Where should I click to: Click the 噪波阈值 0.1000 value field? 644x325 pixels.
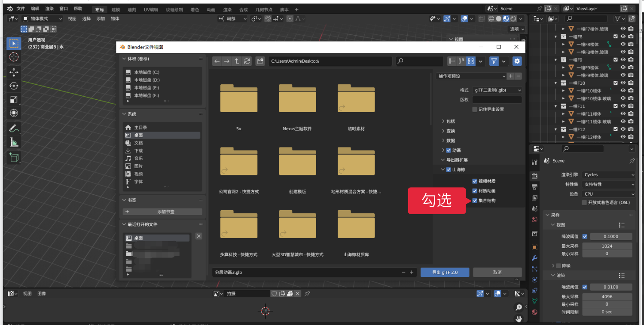click(x=610, y=236)
